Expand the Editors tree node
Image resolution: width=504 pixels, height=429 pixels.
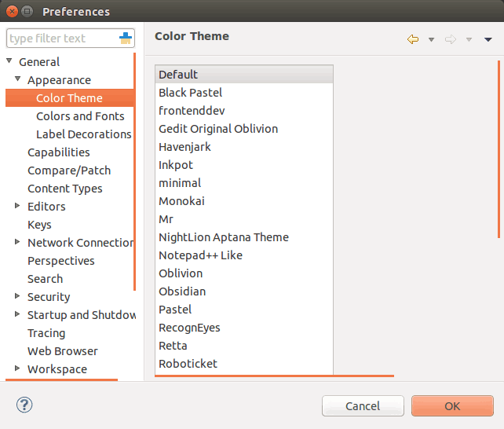[x=17, y=206]
